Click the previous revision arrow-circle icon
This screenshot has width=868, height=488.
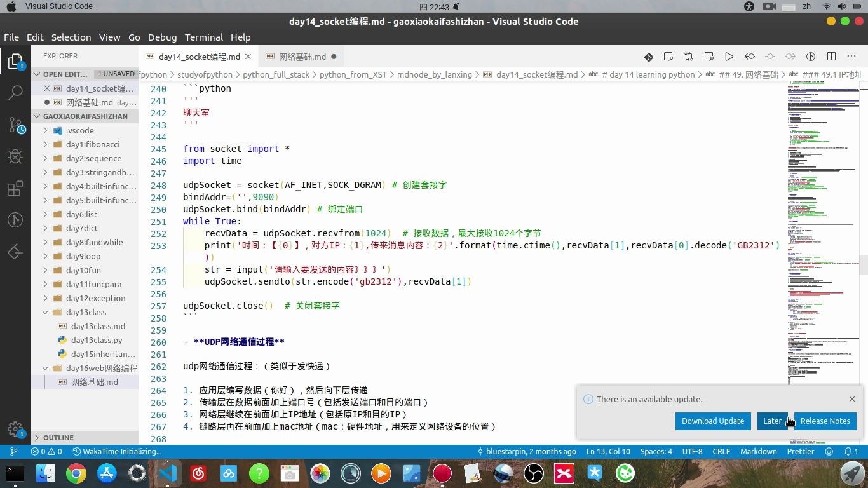click(750, 57)
